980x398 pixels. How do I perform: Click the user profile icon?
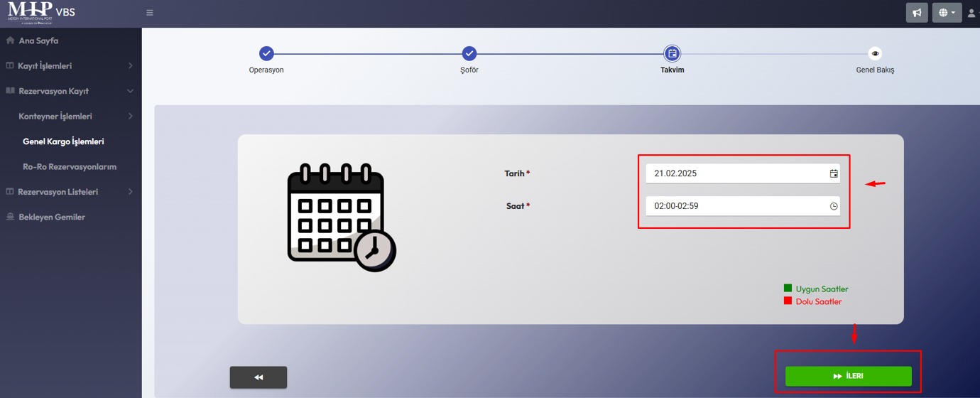971,13
